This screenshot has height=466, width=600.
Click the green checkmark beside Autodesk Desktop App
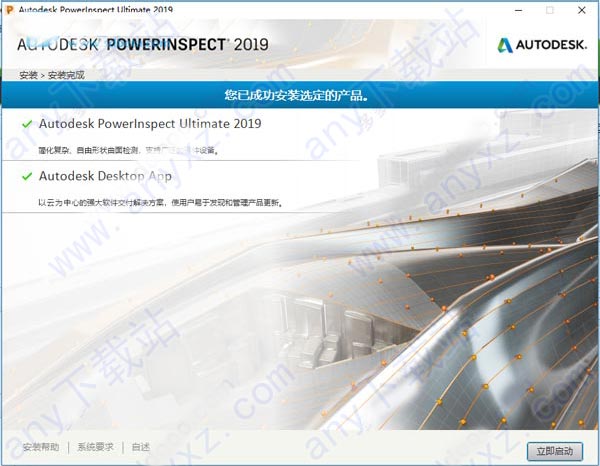pyautogui.click(x=27, y=176)
